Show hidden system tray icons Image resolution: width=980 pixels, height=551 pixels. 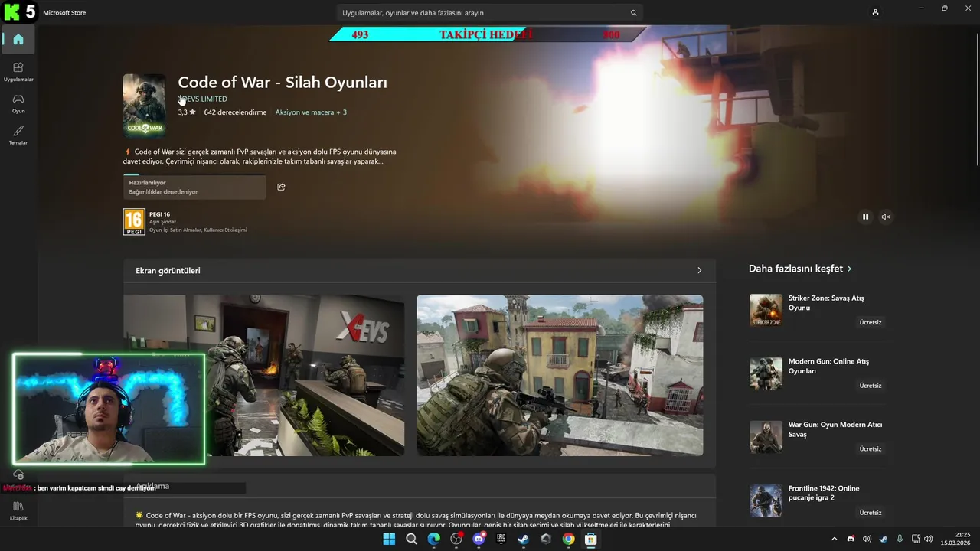pyautogui.click(x=835, y=539)
